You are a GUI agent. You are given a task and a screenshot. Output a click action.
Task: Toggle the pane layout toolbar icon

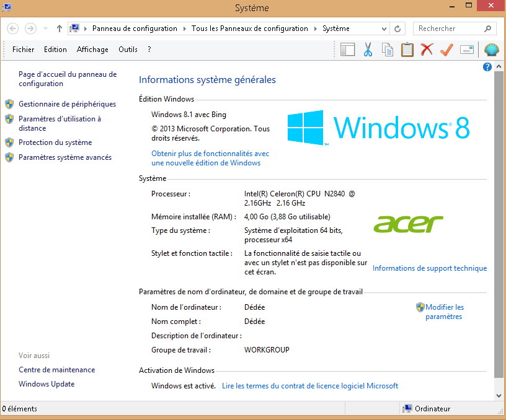[347, 50]
